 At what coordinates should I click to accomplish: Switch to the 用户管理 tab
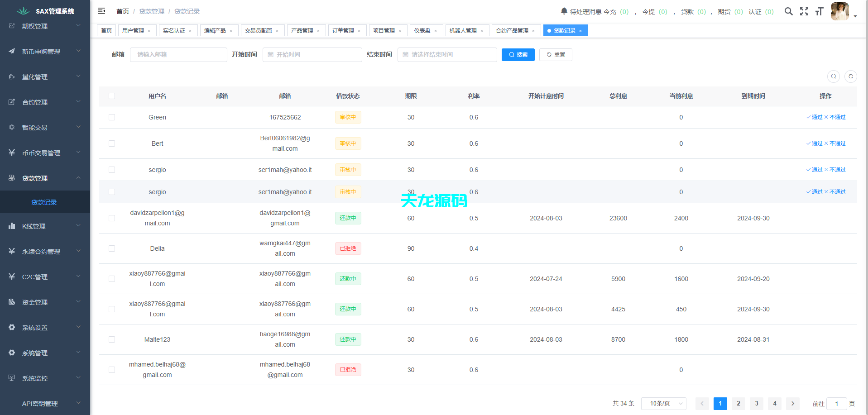click(x=133, y=30)
